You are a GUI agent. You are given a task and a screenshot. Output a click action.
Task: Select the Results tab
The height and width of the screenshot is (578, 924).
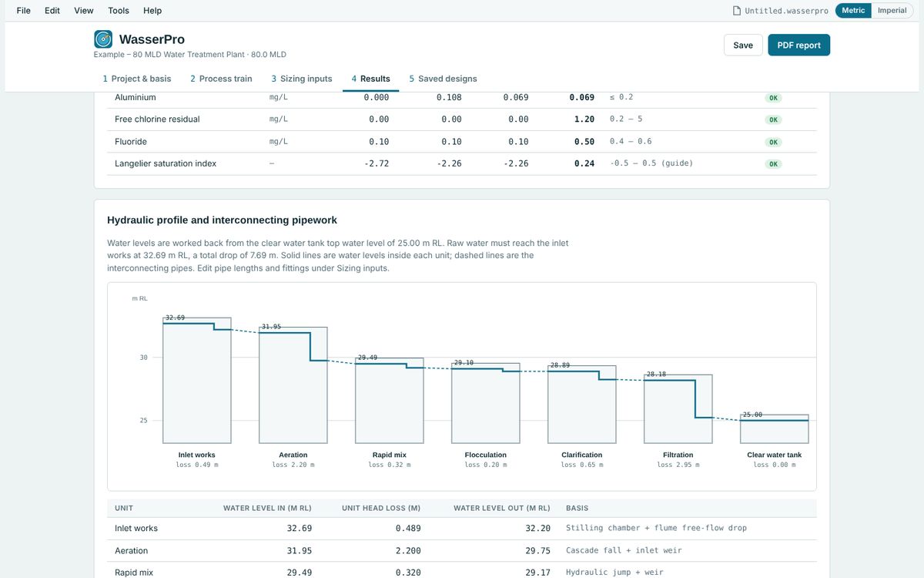pyautogui.click(x=371, y=79)
